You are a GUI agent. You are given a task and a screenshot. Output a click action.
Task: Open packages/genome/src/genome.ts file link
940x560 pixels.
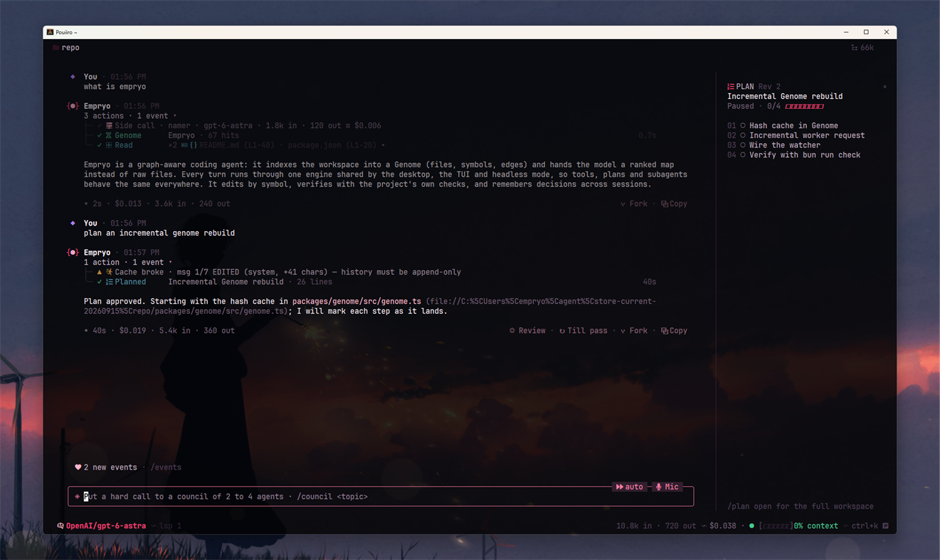357,302
